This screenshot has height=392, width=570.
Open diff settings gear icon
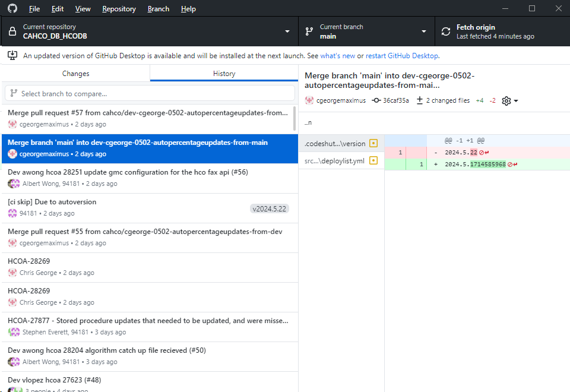(x=506, y=101)
